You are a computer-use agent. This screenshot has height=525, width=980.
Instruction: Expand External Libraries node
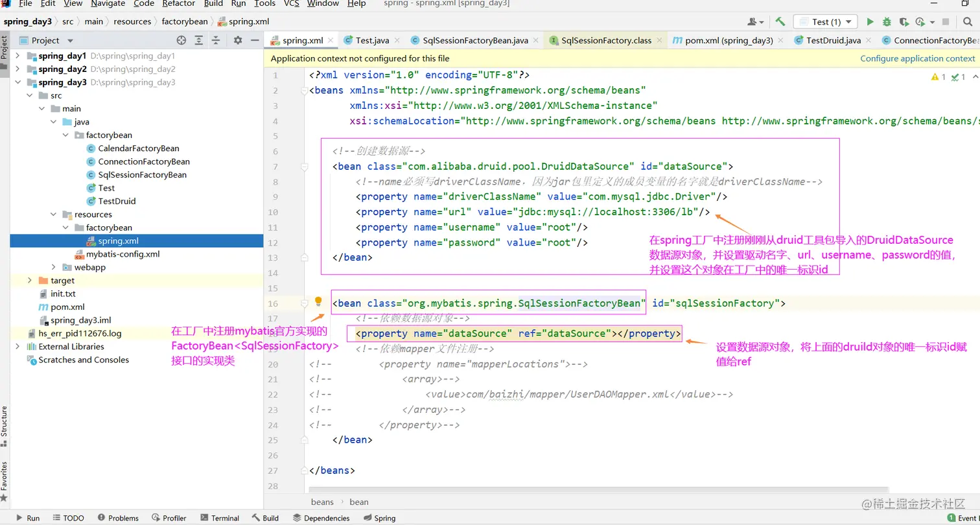[x=17, y=347]
